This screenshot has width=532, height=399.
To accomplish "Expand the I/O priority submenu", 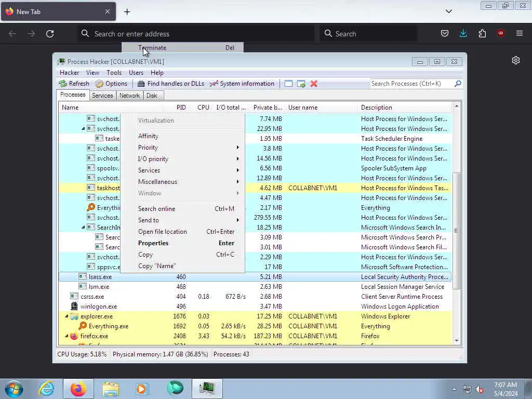I will coord(182,159).
